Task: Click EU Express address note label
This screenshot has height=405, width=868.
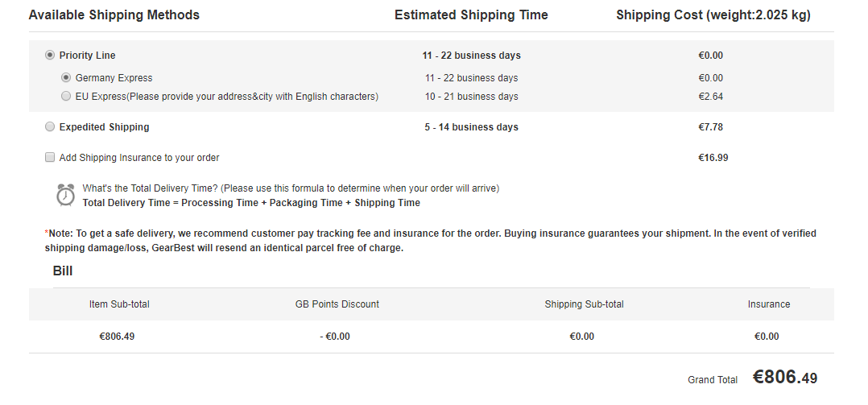Action: tap(226, 97)
